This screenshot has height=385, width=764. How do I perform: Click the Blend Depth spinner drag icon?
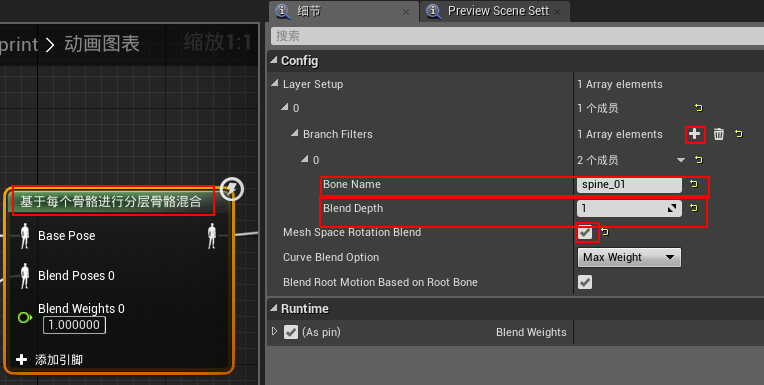(x=672, y=209)
